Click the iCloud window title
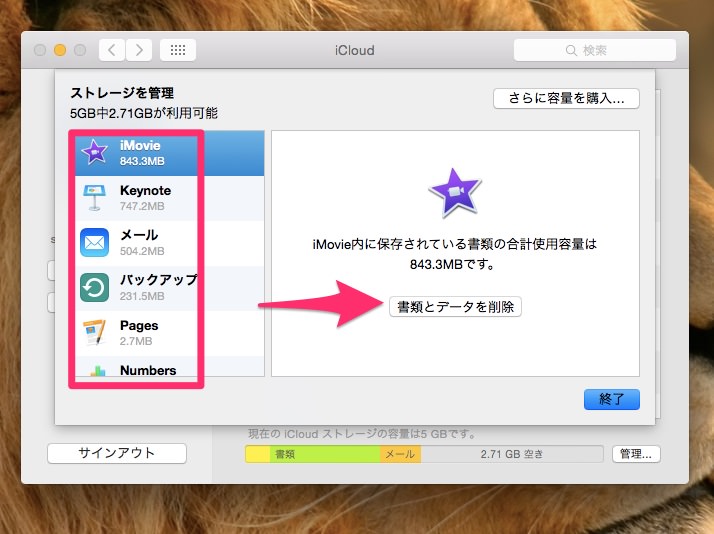Image resolution: width=714 pixels, height=534 pixels. (355, 50)
